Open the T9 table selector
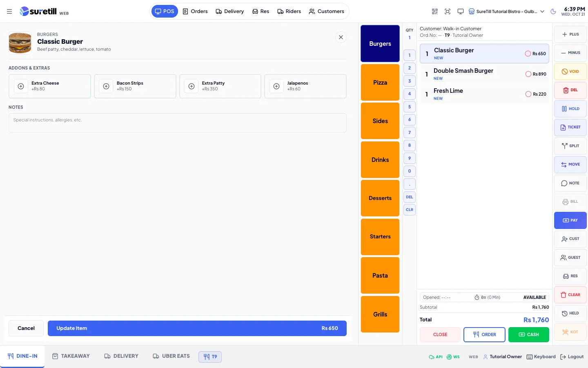This screenshot has height=368, width=588. 210,357
